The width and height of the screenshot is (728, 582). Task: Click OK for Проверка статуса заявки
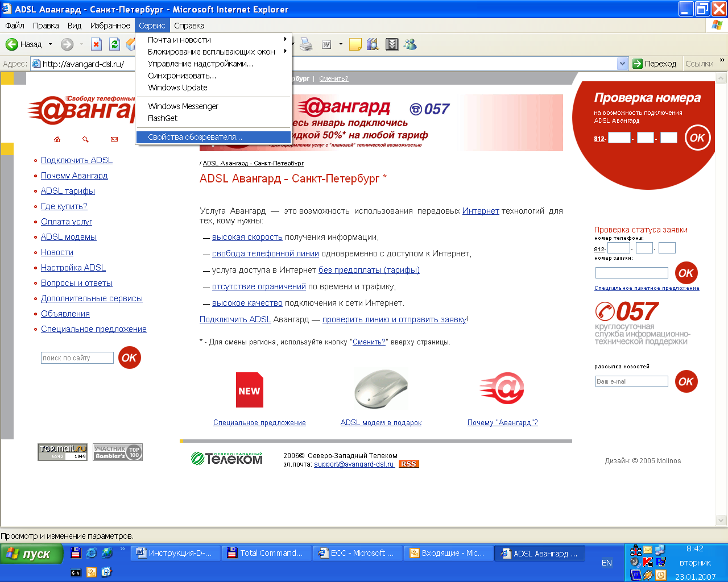686,273
